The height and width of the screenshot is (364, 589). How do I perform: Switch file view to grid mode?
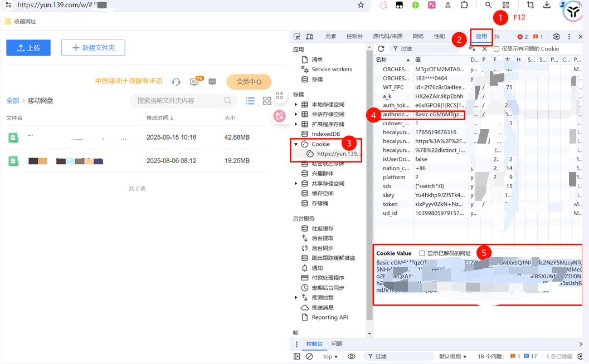click(x=267, y=101)
